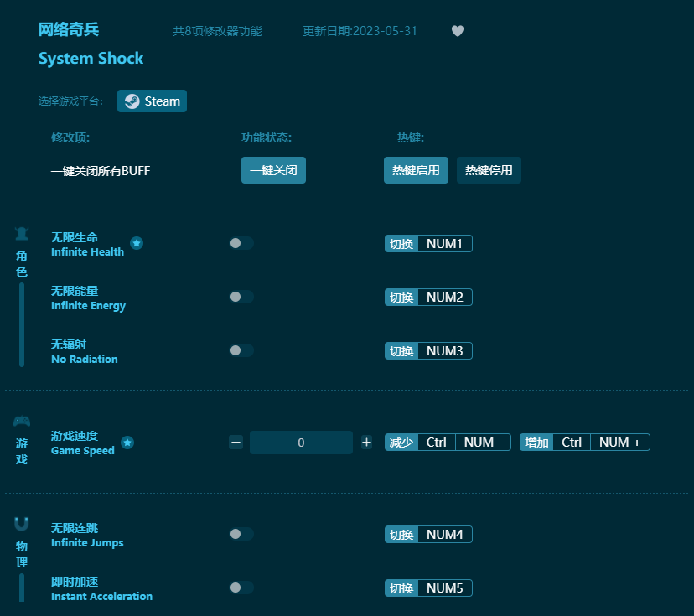Screen dimensions: 694x616
Task: Increase game speed with plus button
Action: click(x=366, y=442)
